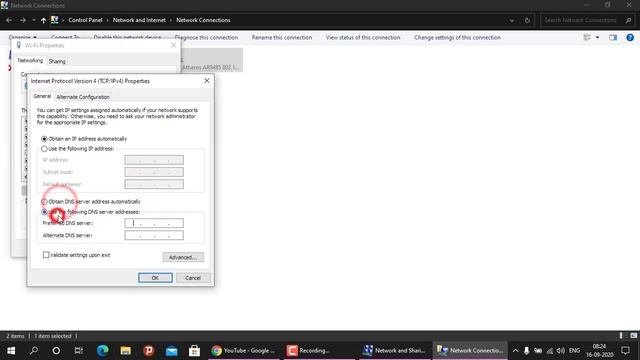Open the view options dropdown arrow
Screen dimensions: 640x360
click(597, 38)
